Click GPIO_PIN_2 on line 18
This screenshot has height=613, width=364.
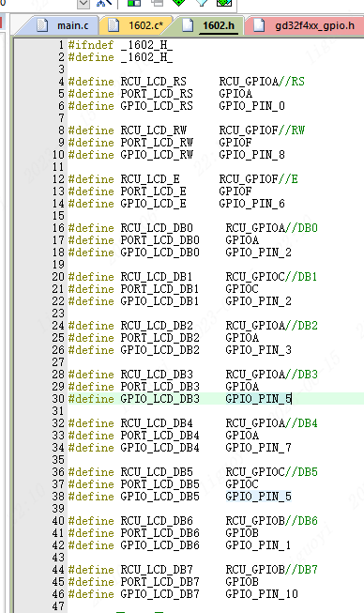[x=259, y=253]
